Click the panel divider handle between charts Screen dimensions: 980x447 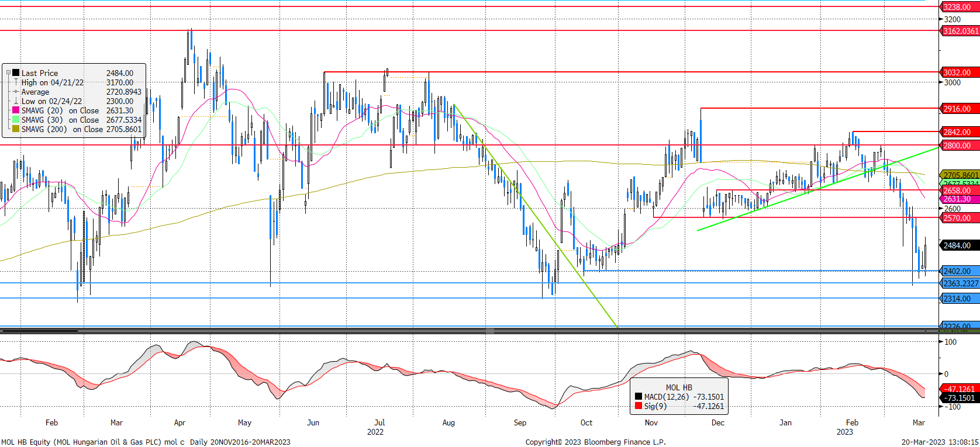point(490,331)
